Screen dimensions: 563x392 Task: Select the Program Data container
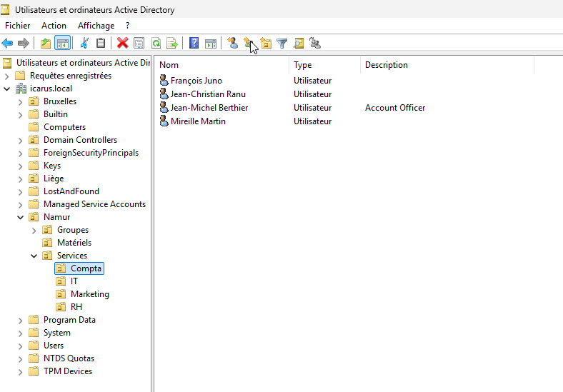(69, 320)
